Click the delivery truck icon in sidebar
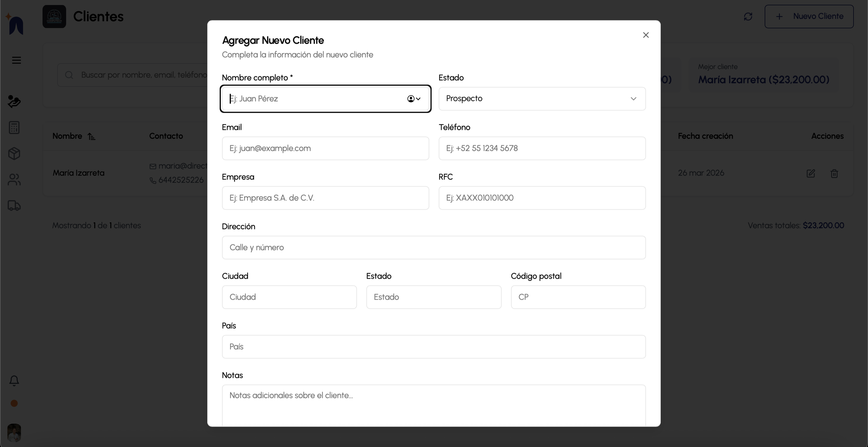868x447 pixels. (x=14, y=205)
